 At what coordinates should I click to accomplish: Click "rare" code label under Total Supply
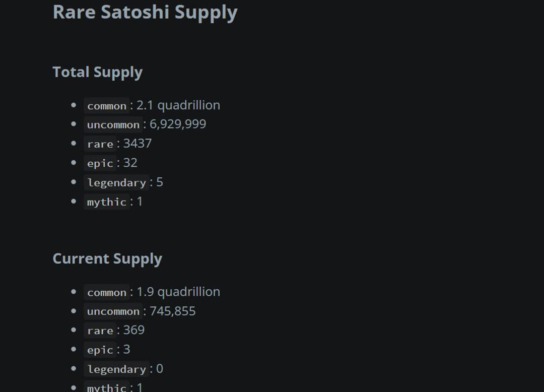[x=100, y=144]
